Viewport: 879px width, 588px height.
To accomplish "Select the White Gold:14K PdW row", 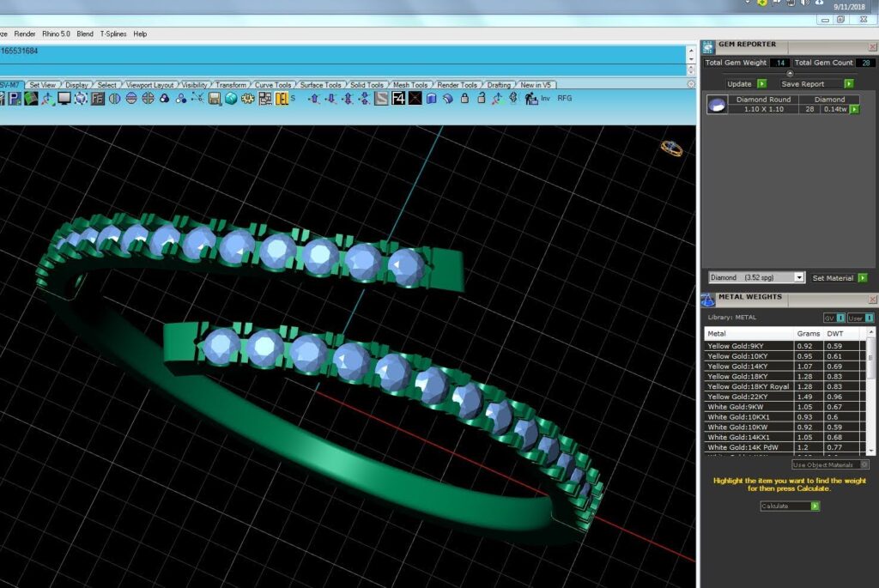I will pos(785,447).
